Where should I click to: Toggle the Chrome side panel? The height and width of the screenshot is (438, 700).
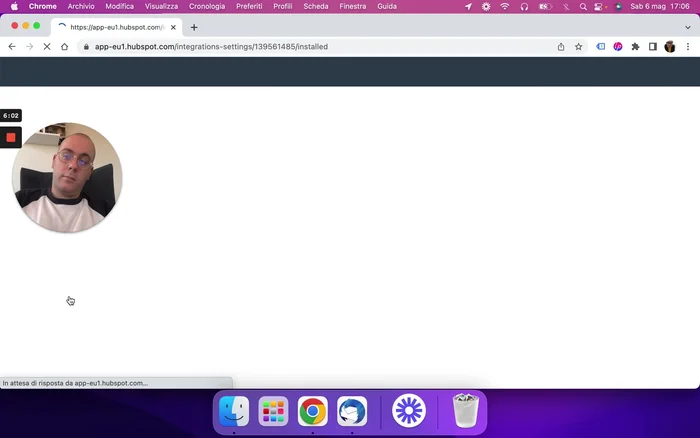coord(652,47)
